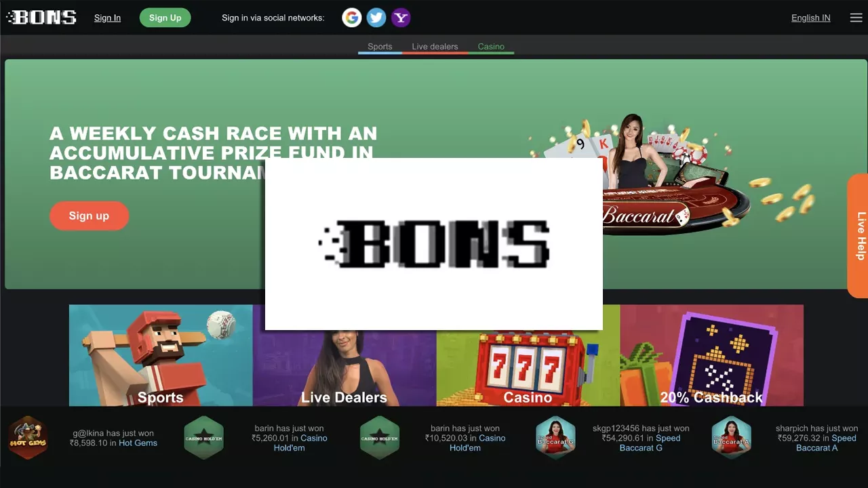This screenshot has height=488, width=868.
Task: Click the Speed Baccarat A link
Action: (x=826, y=443)
